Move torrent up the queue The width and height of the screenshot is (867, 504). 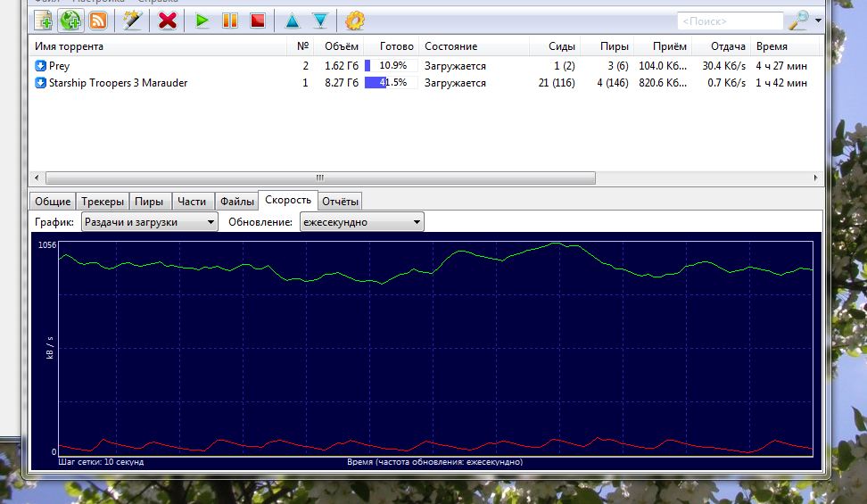292,20
